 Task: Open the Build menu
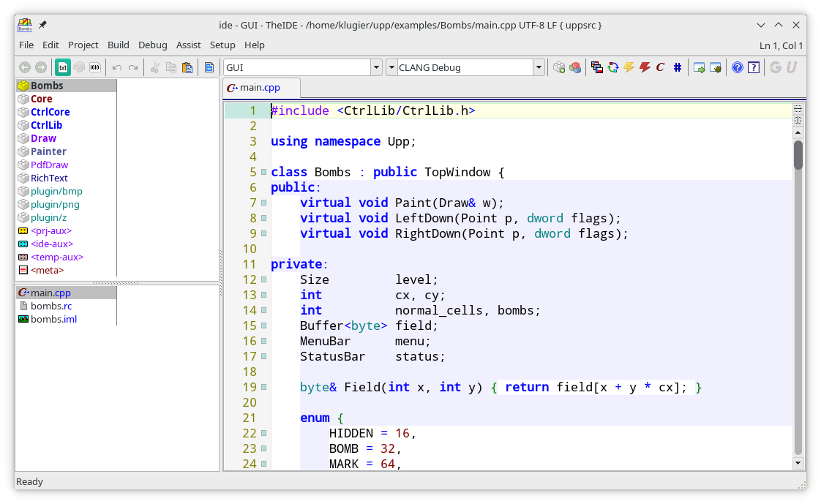(118, 45)
